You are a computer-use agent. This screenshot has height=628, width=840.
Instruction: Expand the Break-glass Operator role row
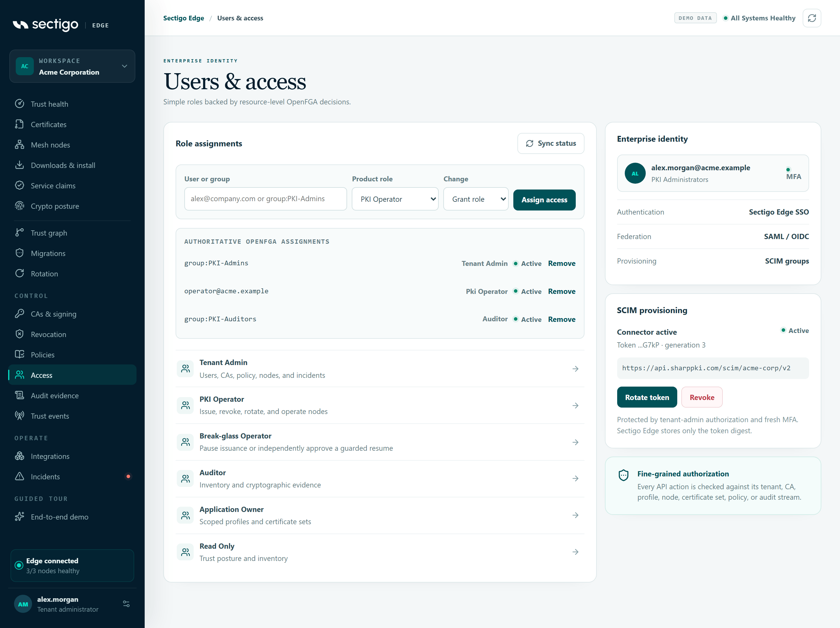380,442
